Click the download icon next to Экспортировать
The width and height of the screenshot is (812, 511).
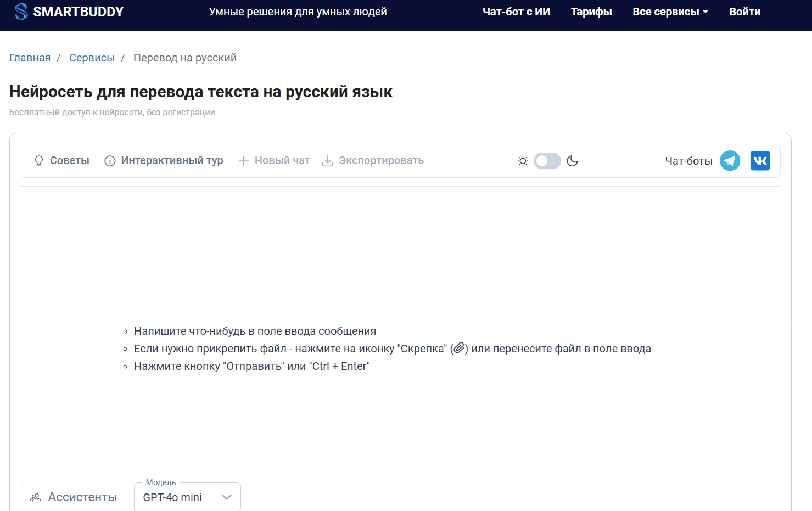[327, 160]
